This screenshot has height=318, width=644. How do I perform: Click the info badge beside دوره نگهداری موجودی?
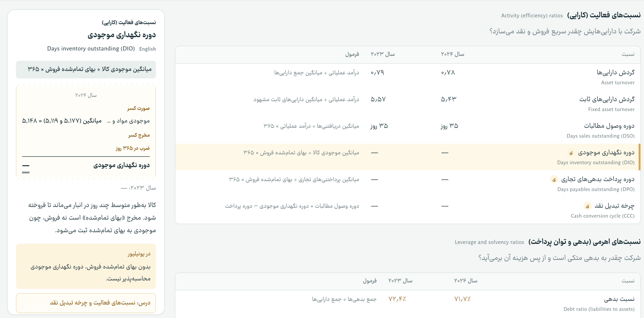[571, 153]
